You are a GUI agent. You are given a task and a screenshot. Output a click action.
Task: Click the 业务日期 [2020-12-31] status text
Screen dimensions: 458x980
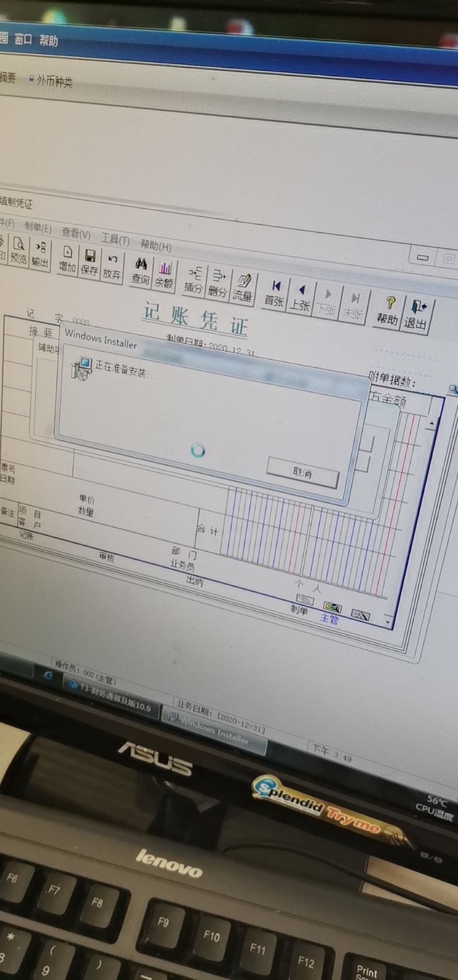221,717
